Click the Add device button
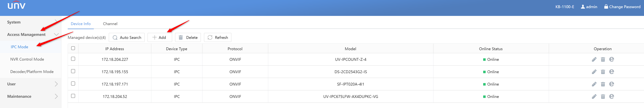The width and height of the screenshot is (644, 108). [x=159, y=38]
